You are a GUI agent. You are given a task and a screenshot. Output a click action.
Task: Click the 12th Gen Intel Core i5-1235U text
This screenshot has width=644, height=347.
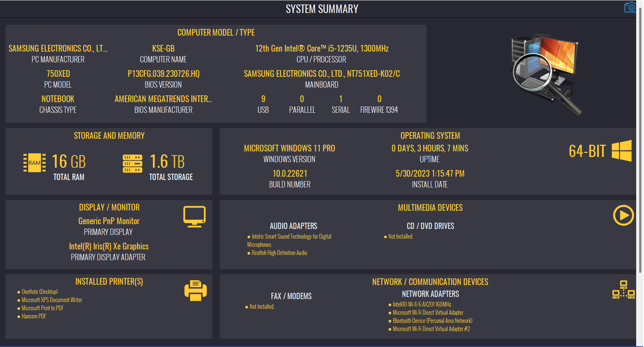coord(322,49)
